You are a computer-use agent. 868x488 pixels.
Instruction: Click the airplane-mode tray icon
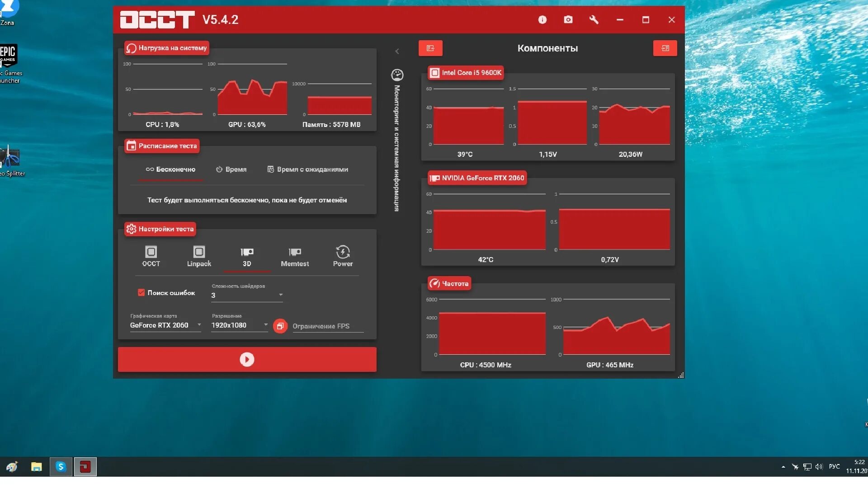[x=795, y=467]
